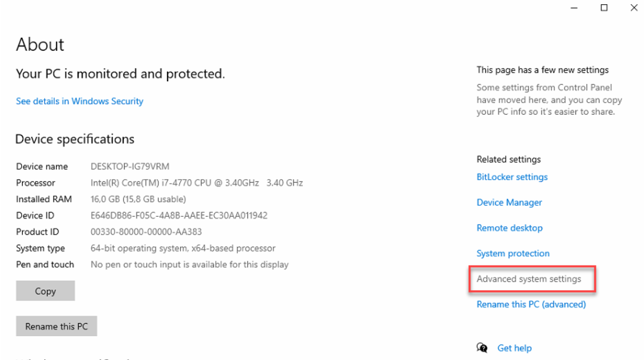The image size is (644, 360).
Task: Open BitLocker settings link
Action: pyautogui.click(x=512, y=177)
